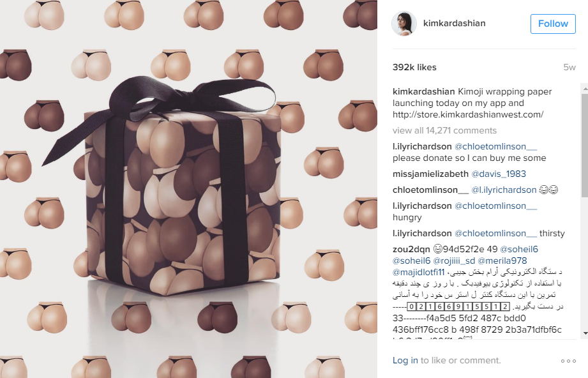Open the three-dots more options menu
The image size is (588, 378).
(568, 361)
